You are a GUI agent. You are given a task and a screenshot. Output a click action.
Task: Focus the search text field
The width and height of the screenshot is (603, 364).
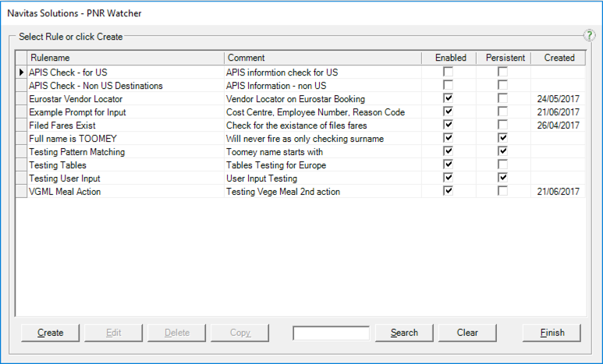(x=331, y=334)
